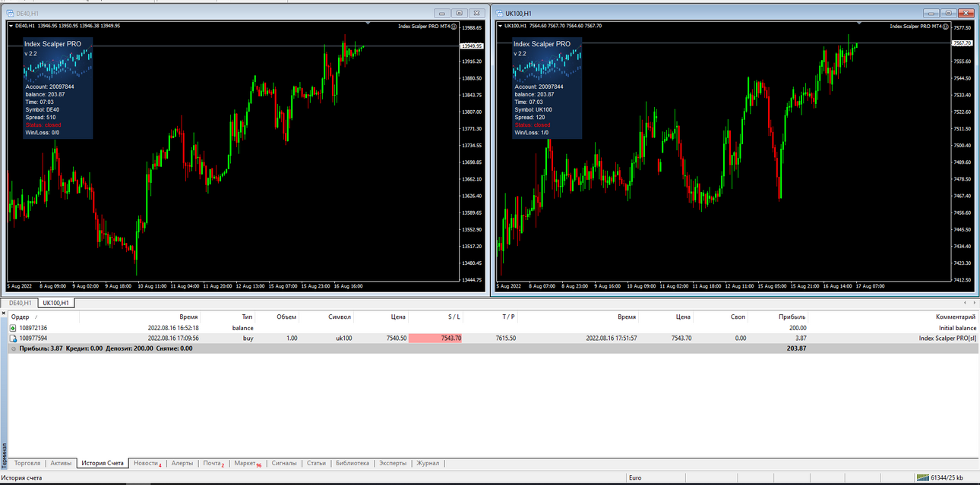The width and height of the screenshot is (980, 485).
Task: Click the 7567.70 current price label on UK100
Action: pos(962,43)
